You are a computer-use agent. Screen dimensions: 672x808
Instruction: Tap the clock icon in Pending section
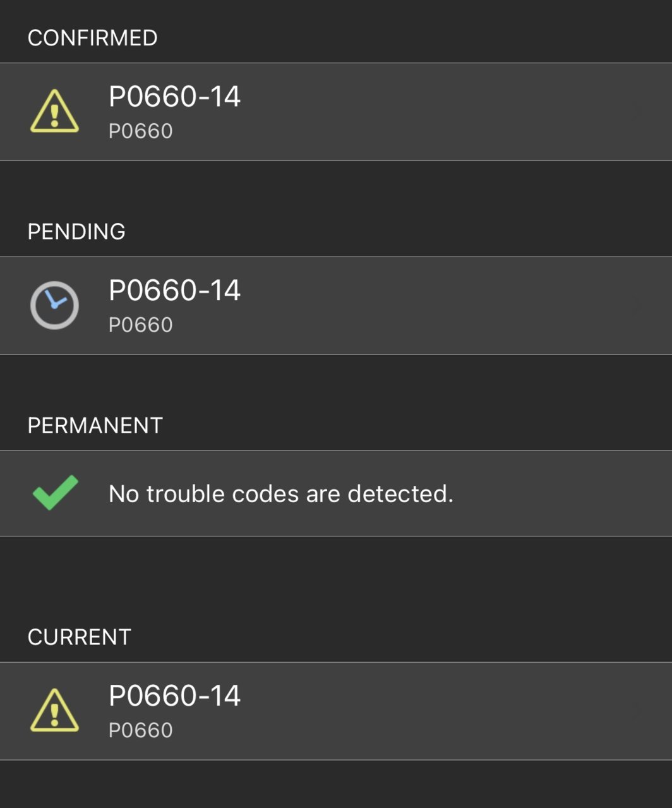[x=54, y=305]
